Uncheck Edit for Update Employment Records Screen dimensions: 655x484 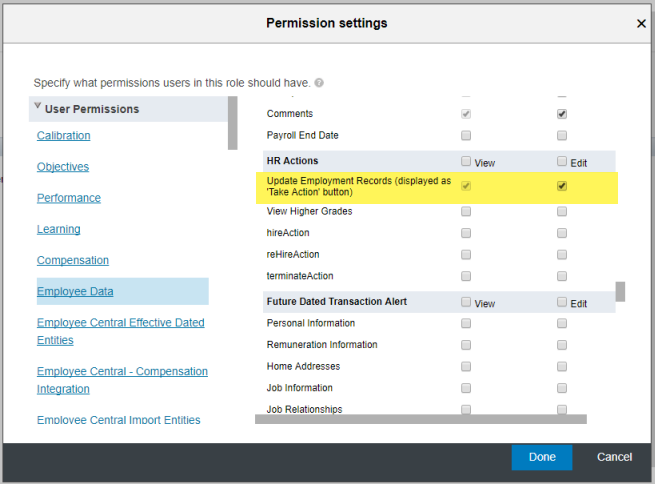tap(562, 186)
